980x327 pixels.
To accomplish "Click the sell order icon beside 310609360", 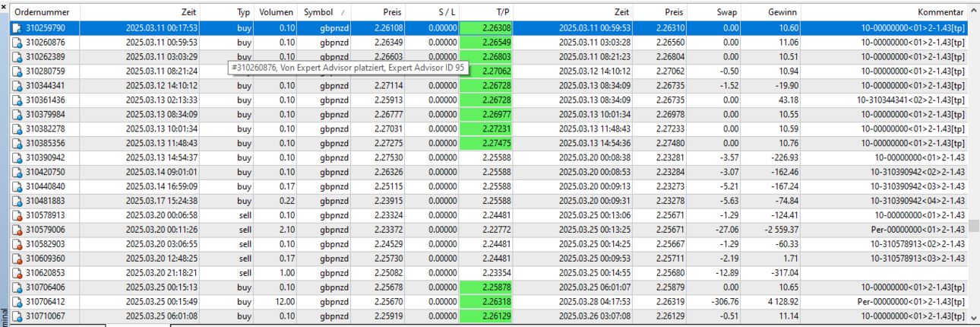I will coord(17,259).
